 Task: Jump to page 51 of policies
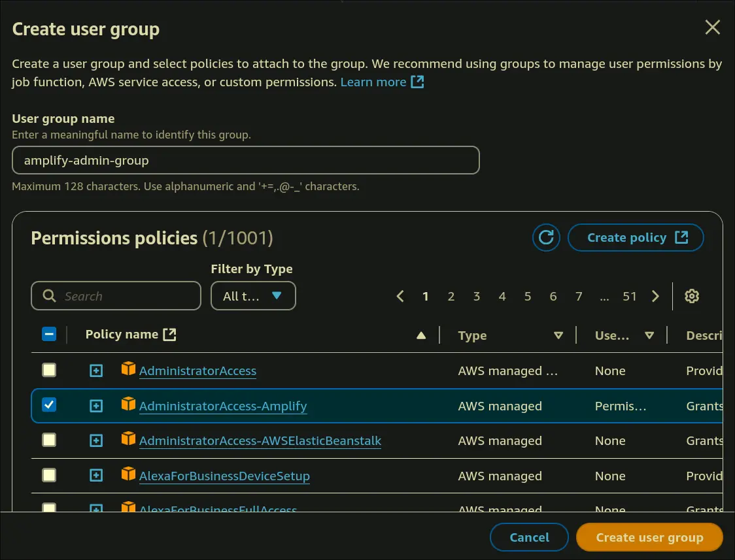point(630,296)
